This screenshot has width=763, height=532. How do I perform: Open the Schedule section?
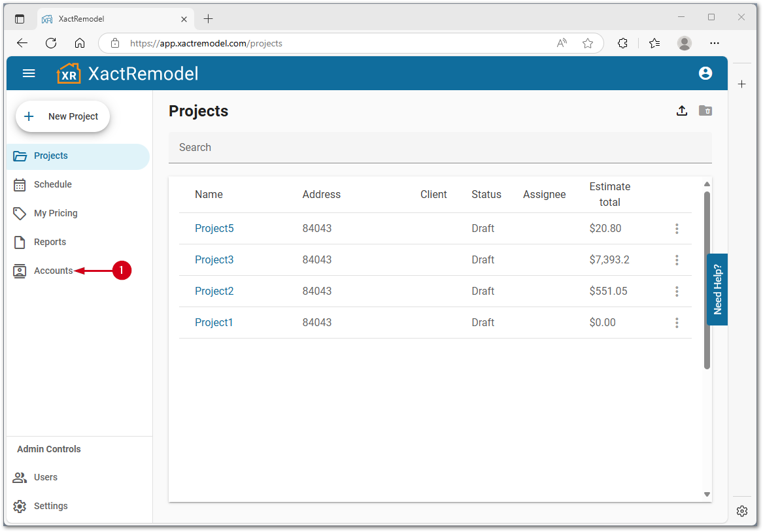click(52, 185)
